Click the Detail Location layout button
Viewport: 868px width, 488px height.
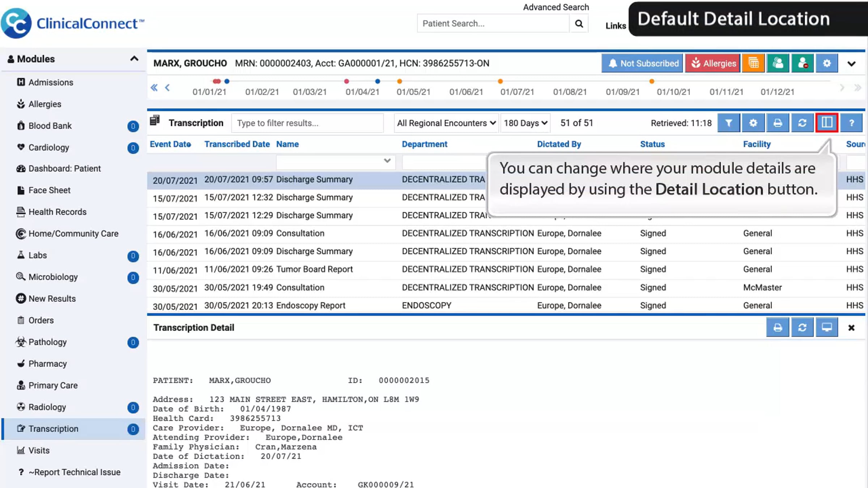click(x=827, y=123)
